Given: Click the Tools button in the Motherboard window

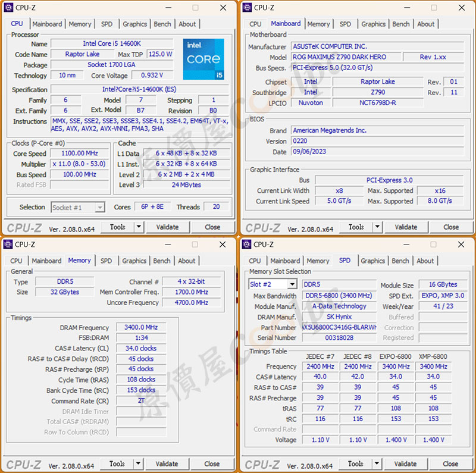Looking at the screenshot, I should (x=356, y=227).
